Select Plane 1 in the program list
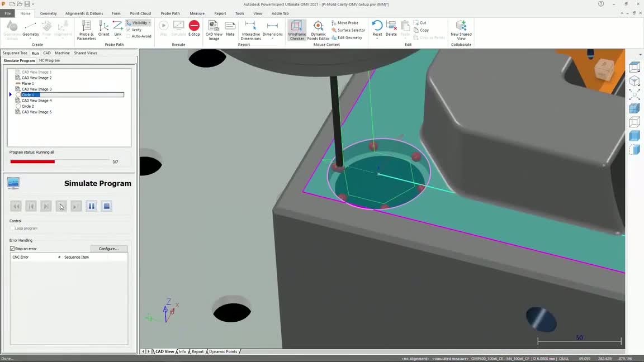Viewport: 644px width, 362px height. point(27,83)
